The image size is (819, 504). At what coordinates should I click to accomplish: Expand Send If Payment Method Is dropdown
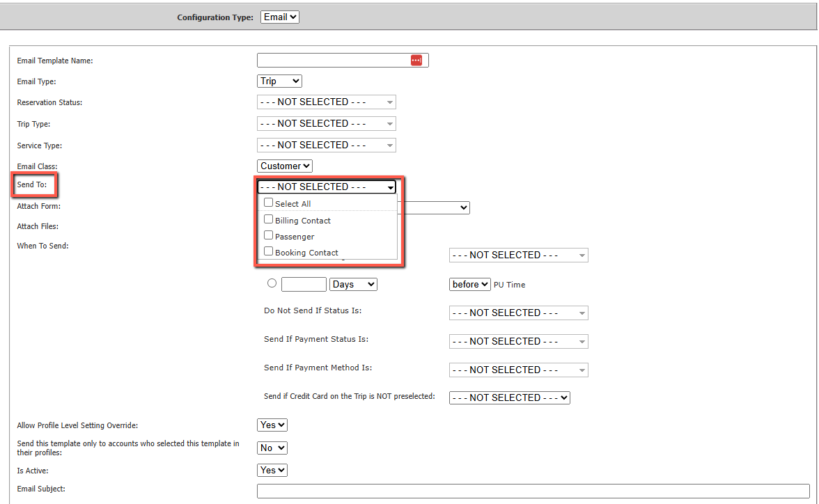pyautogui.click(x=519, y=370)
